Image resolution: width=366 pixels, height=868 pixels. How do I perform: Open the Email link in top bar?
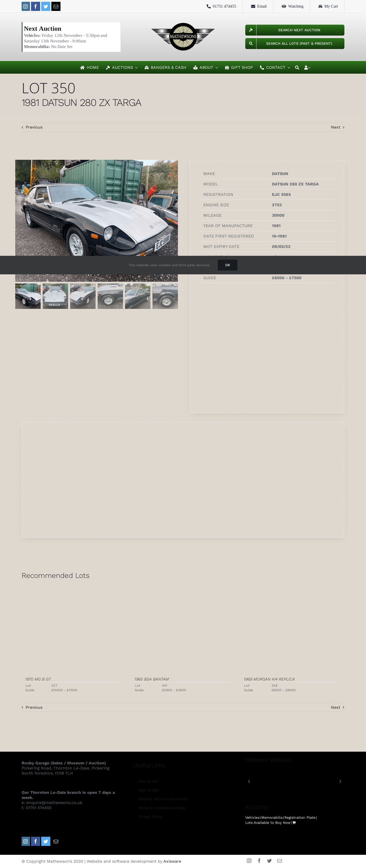[258, 6]
